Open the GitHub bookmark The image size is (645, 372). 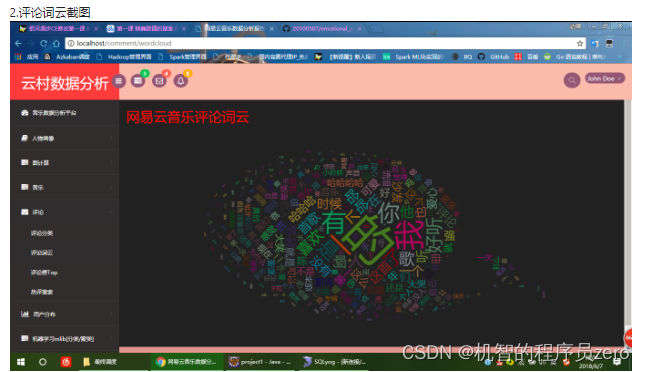494,57
